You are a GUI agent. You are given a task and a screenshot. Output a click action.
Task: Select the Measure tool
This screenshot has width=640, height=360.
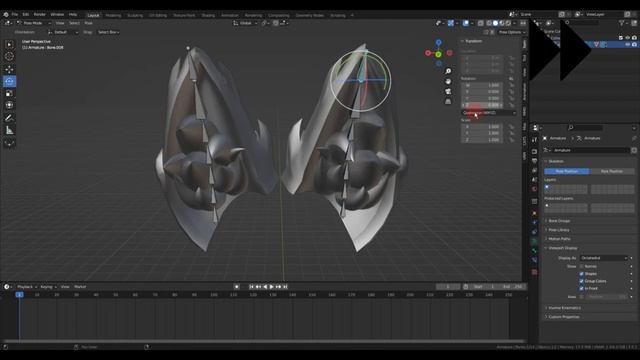pos(9,130)
